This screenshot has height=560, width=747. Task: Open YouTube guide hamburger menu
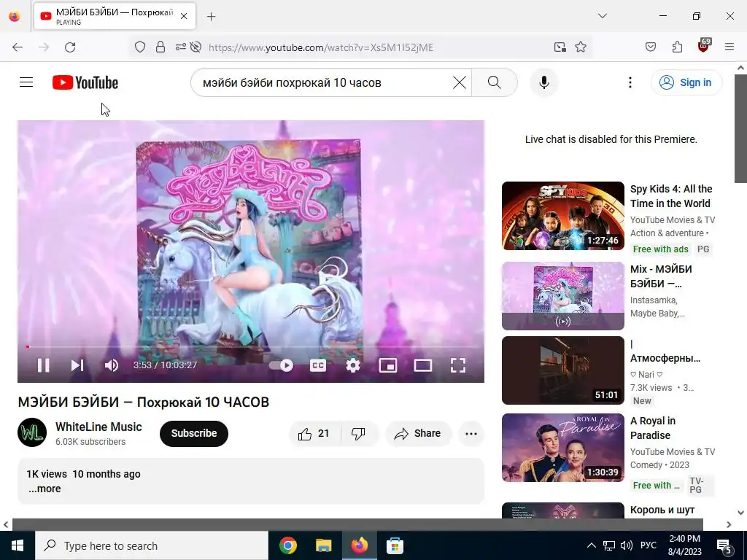[26, 82]
